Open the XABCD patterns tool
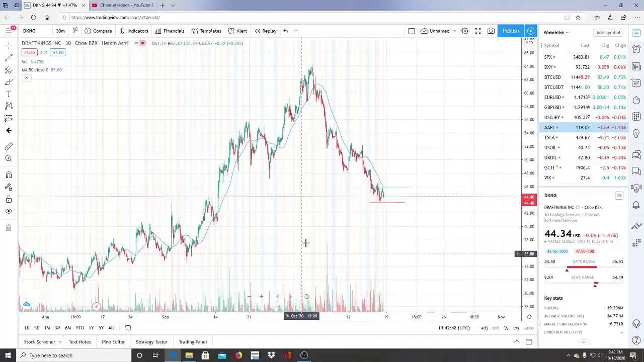The width and height of the screenshot is (644, 362). point(9,106)
